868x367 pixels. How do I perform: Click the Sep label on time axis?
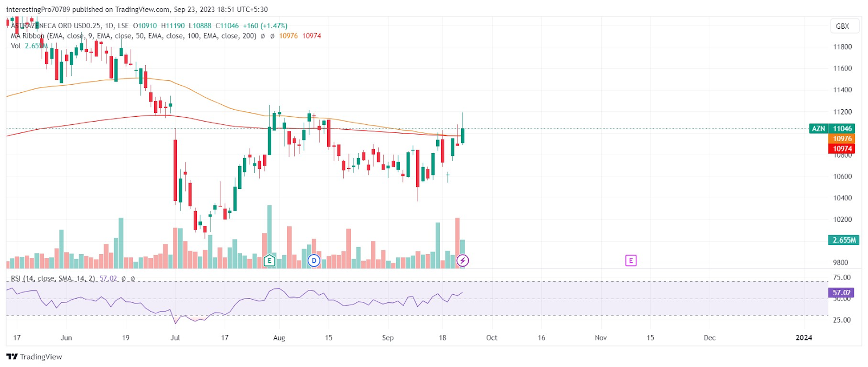(388, 338)
